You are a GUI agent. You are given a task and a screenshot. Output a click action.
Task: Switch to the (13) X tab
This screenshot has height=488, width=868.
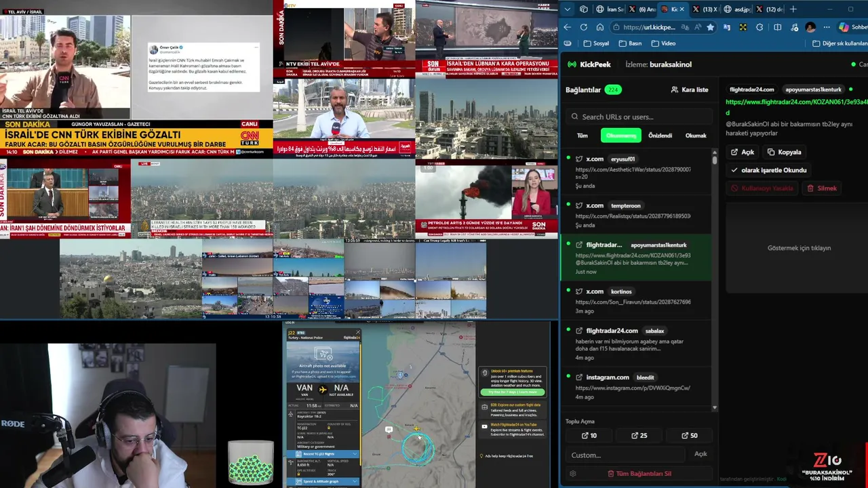coord(705,9)
